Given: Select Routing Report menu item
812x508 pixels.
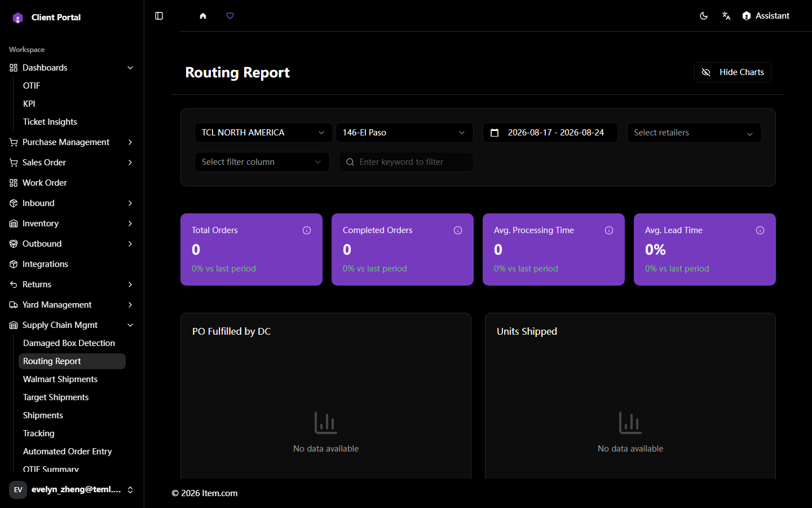Looking at the screenshot, I should click(x=72, y=361).
